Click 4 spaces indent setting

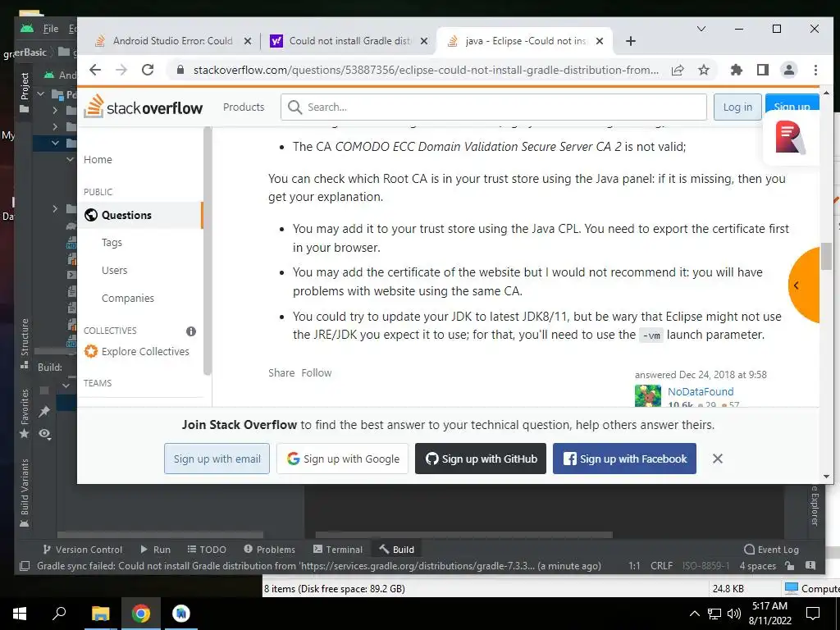pos(757,566)
